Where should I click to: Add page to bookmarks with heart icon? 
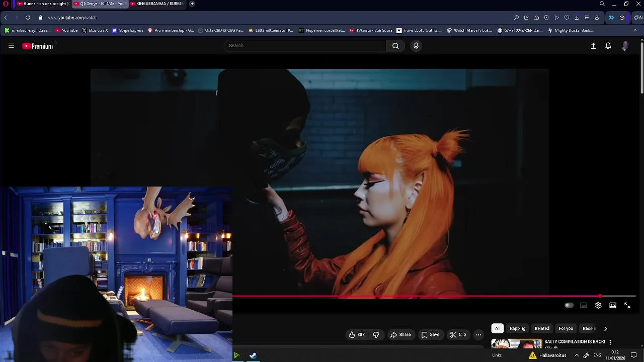click(567, 18)
